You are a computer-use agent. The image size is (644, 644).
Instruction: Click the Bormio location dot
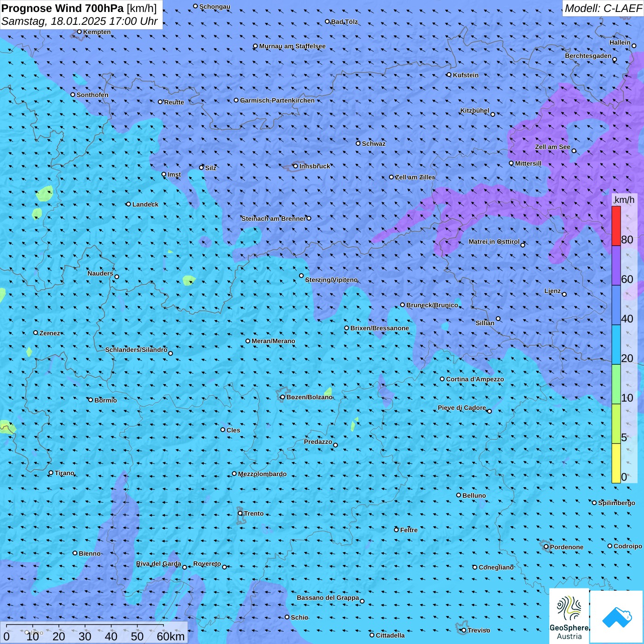coord(91,400)
